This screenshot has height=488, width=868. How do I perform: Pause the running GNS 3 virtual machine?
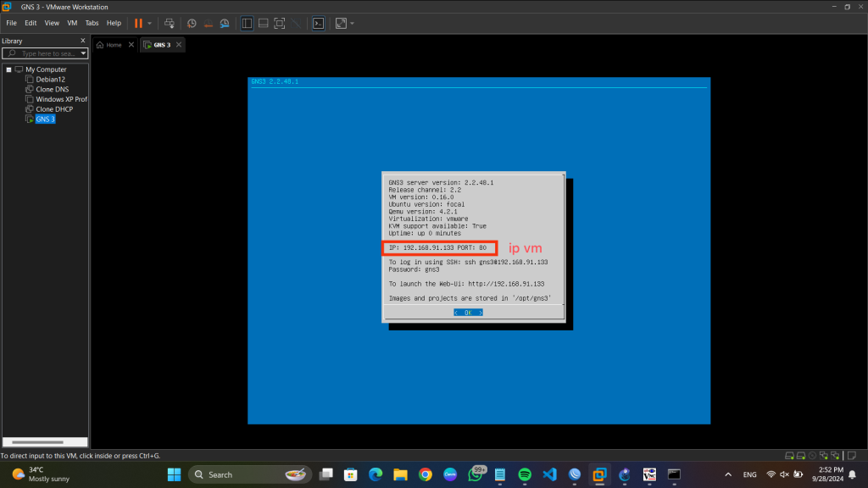[x=138, y=24]
